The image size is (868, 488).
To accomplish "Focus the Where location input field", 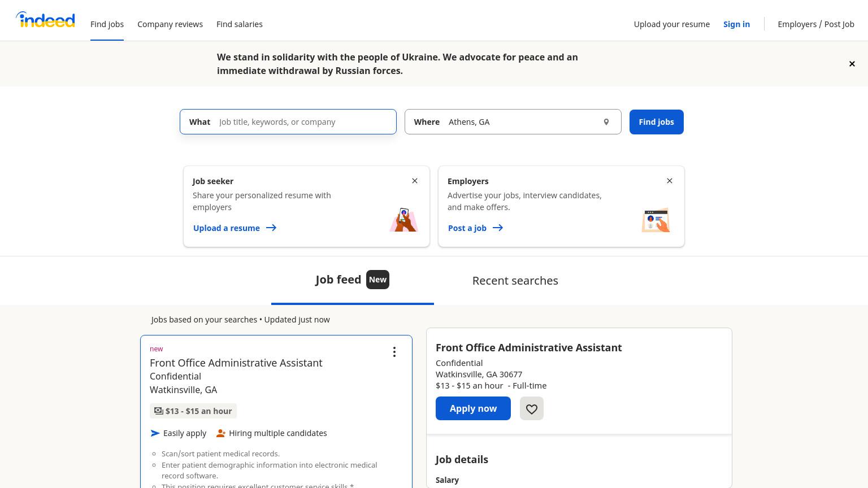I will click(513, 122).
